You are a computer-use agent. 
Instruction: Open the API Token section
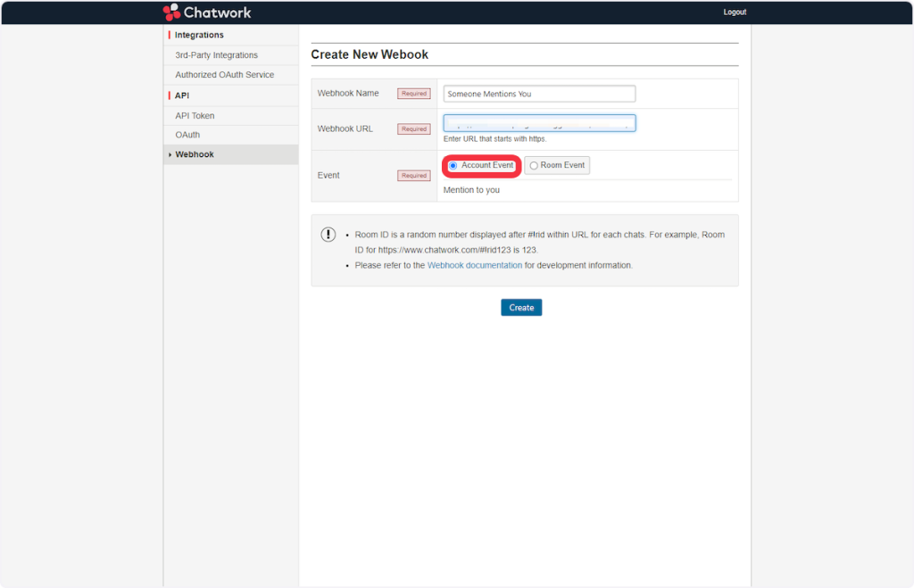click(195, 116)
